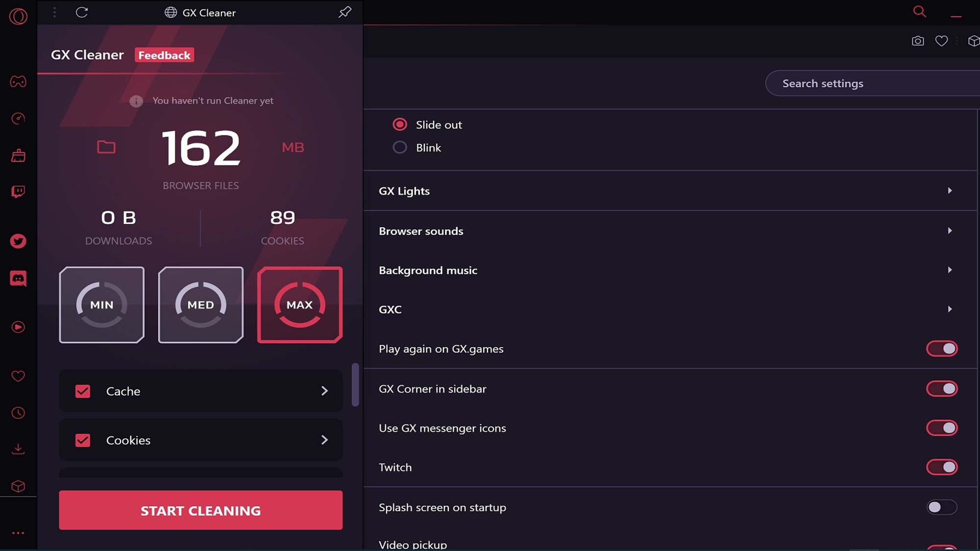Select the MAX cleaning mode
Viewport: 980px width, 551px height.
coord(299,305)
